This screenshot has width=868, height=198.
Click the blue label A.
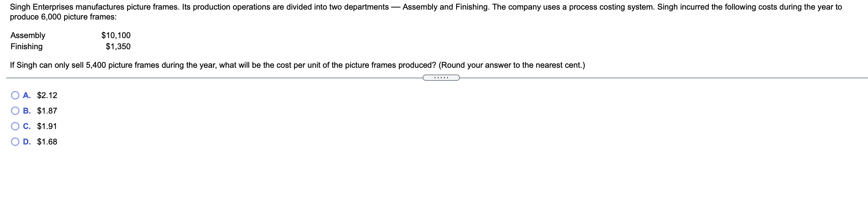tap(27, 95)
